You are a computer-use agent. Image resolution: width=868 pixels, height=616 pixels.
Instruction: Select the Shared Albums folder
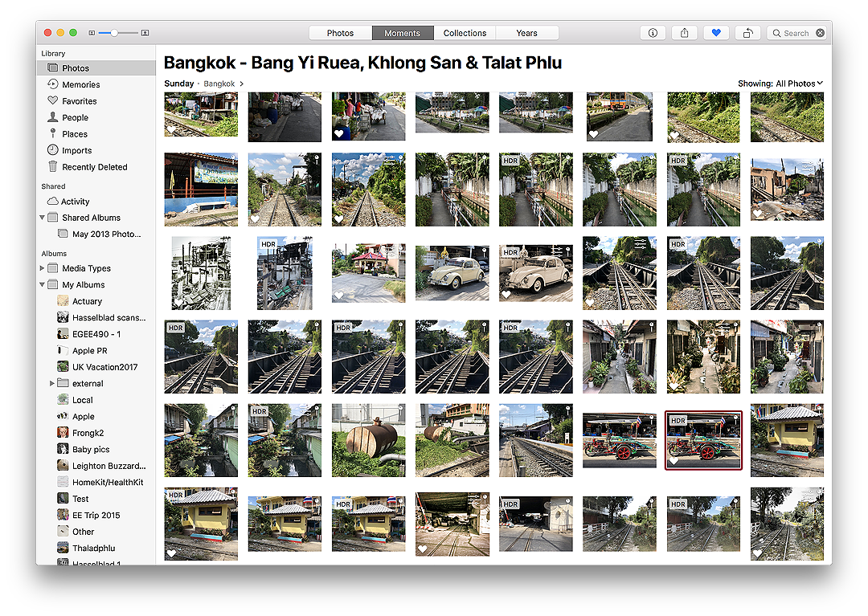pos(96,218)
